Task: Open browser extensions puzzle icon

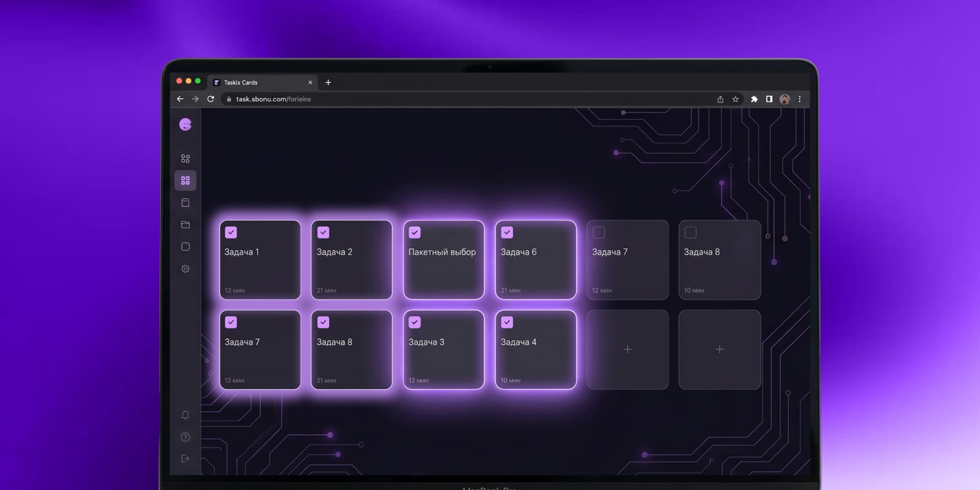Action: (x=754, y=99)
